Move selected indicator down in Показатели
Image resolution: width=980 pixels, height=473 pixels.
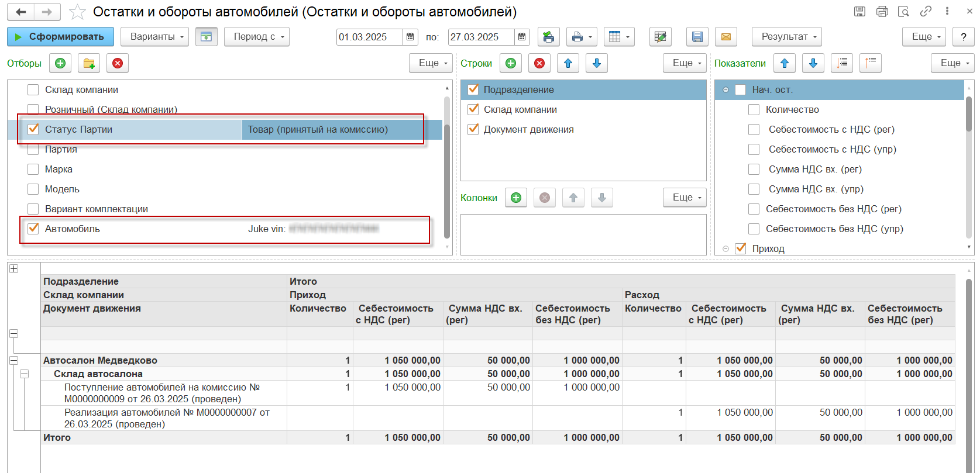tap(813, 63)
